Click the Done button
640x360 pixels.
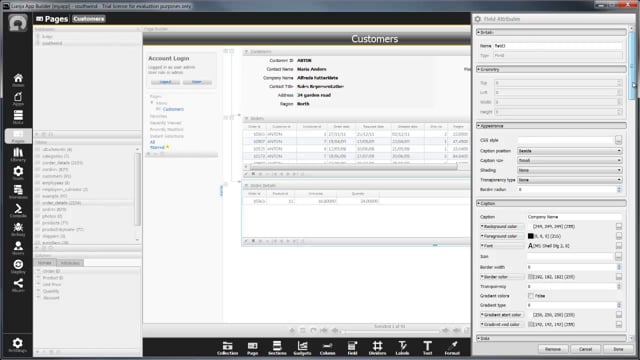pyautogui.click(x=618, y=349)
